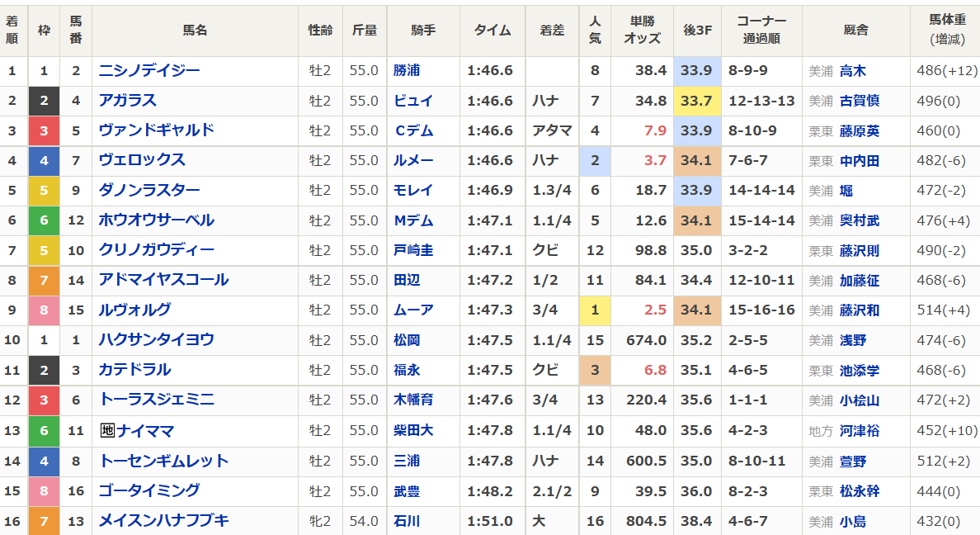Image resolution: width=980 pixels, height=535 pixels.
Task: Click the コーナー通過順 column header
Action: point(761,30)
